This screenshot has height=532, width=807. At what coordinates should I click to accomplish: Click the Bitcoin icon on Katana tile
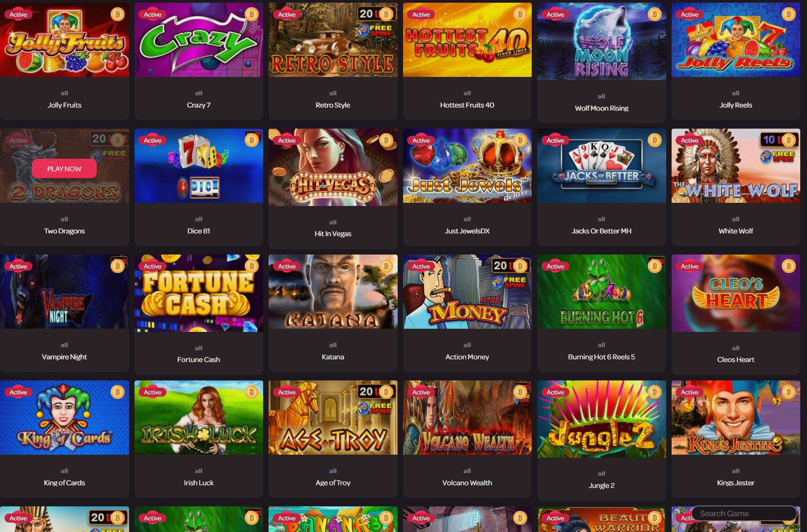tap(386, 266)
